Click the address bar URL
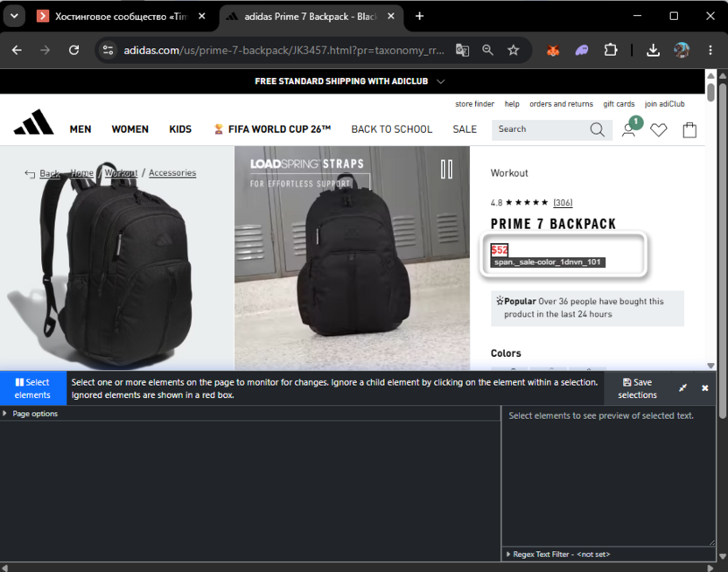Screen dimensions: 728x572 coord(283,50)
